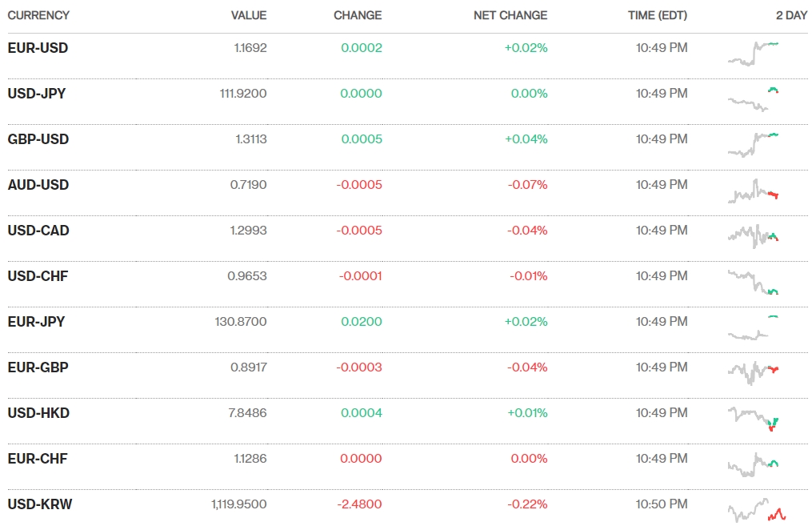Open the AUD-USD currency pair link
Viewport: 812px width, 530px height.
[38, 185]
